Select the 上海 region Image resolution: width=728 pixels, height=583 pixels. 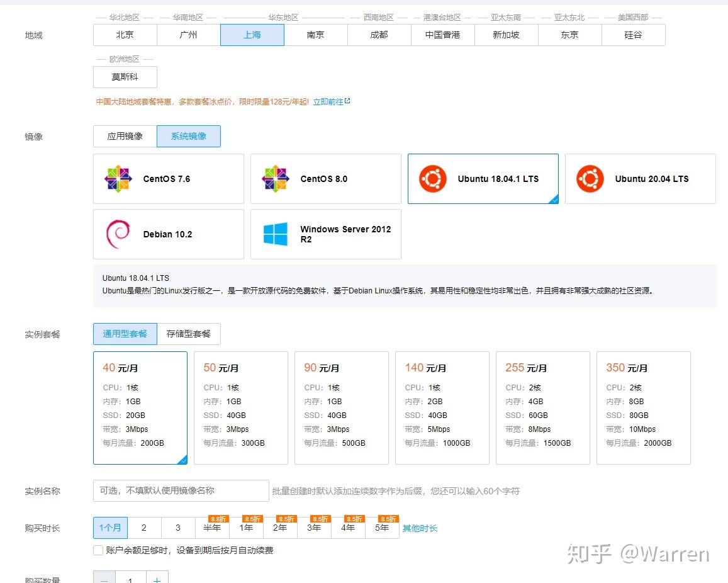click(252, 35)
